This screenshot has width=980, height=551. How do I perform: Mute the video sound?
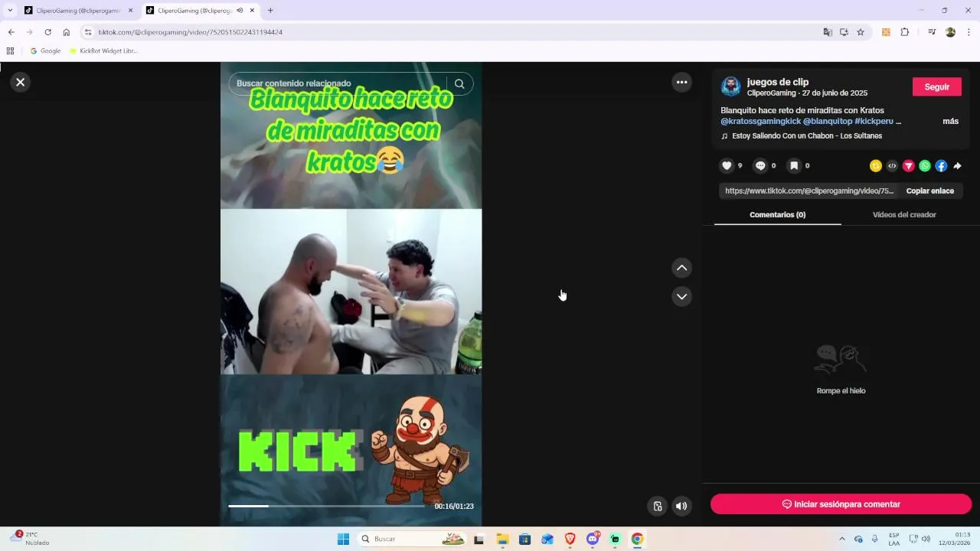pos(681,506)
